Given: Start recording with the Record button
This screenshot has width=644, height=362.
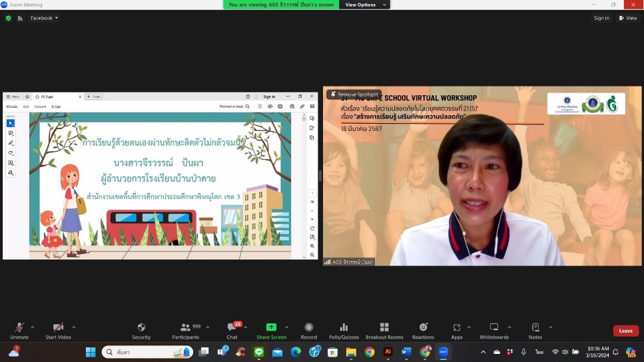Looking at the screenshot, I should click(x=309, y=331).
